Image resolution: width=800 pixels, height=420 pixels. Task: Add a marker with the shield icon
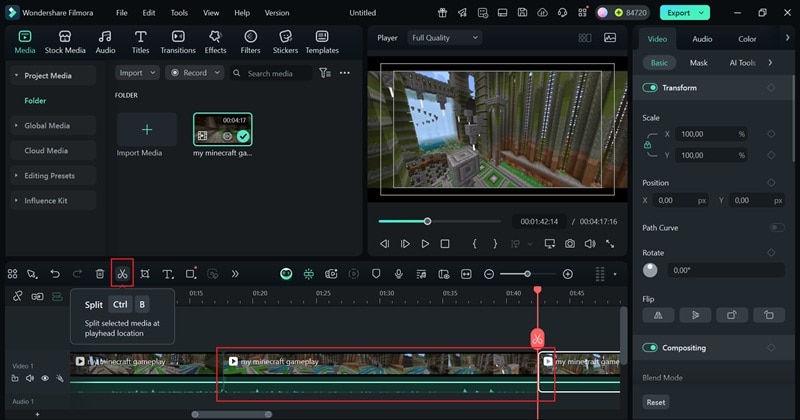pyautogui.click(x=376, y=274)
